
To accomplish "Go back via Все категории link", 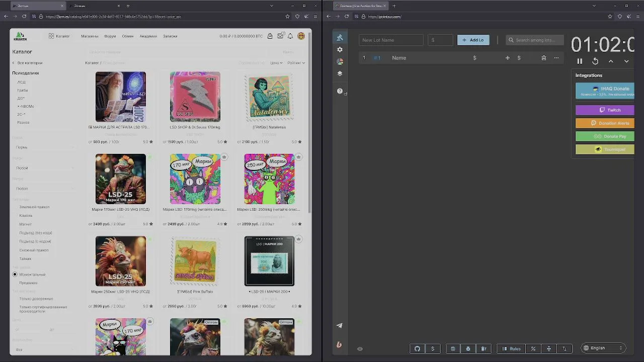I will point(27,63).
